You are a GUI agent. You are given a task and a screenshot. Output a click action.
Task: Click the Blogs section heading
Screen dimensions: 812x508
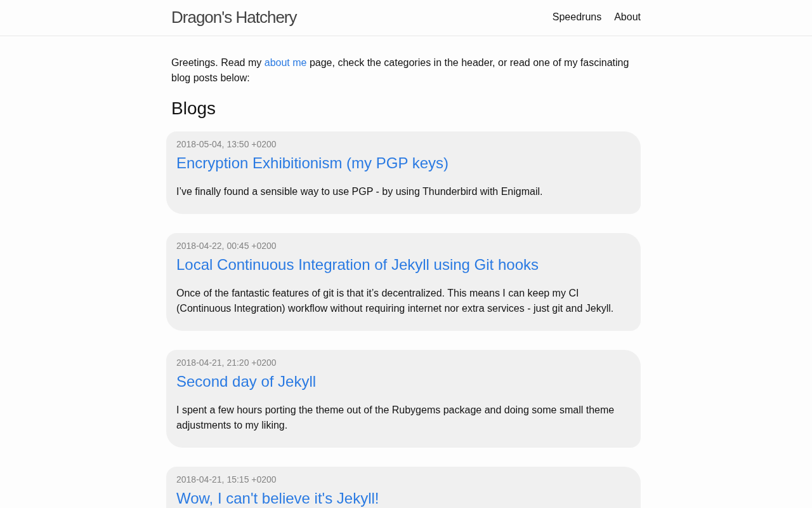[193, 109]
